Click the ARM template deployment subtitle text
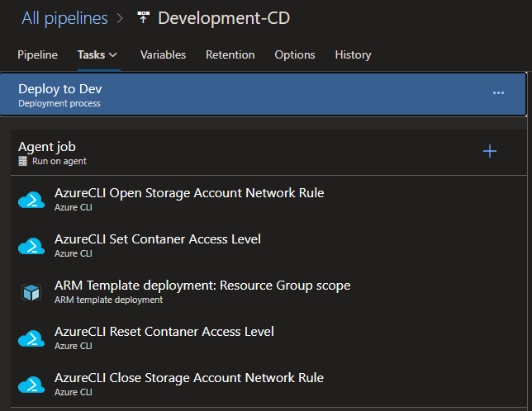Image resolution: width=532 pixels, height=411 pixels. 108,300
